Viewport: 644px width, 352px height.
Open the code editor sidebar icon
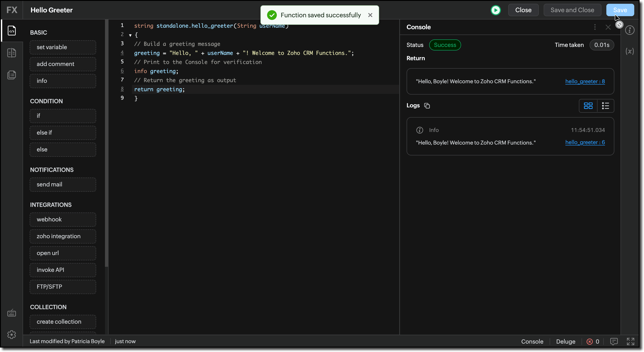coord(12,31)
